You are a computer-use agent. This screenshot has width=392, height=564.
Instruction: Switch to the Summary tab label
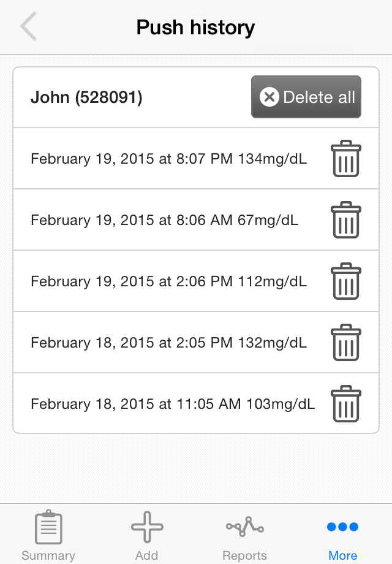click(x=48, y=555)
